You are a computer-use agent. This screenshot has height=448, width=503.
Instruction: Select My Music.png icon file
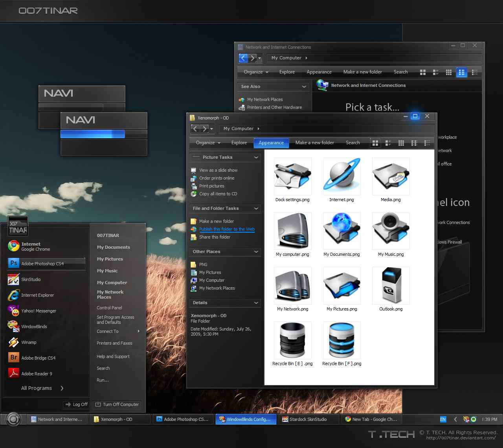391,231
